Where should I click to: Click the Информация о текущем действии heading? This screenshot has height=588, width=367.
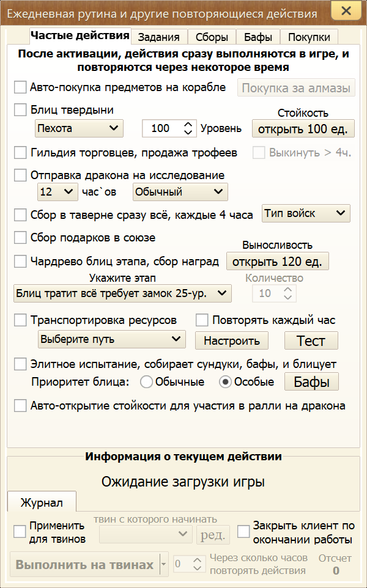tap(183, 457)
